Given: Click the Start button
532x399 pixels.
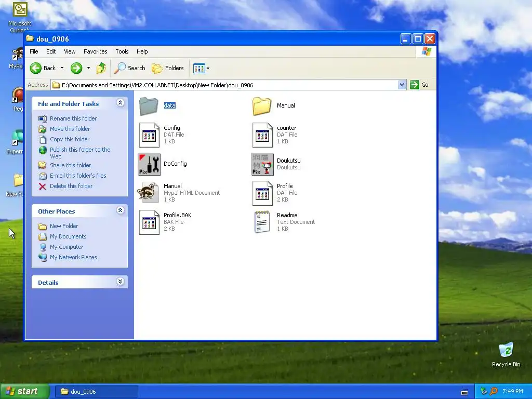Looking at the screenshot, I should click(24, 391).
